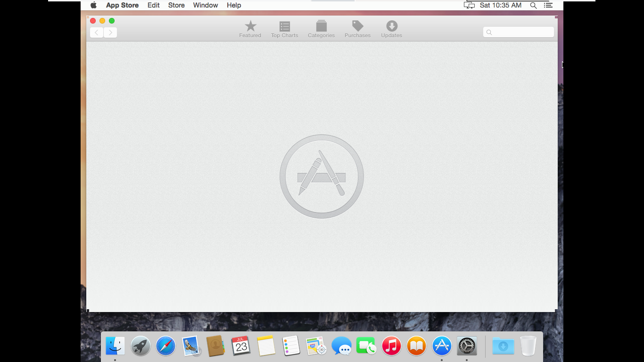This screenshot has height=362, width=644.
Task: Launch iBooks from the Dock
Action: tap(416, 346)
